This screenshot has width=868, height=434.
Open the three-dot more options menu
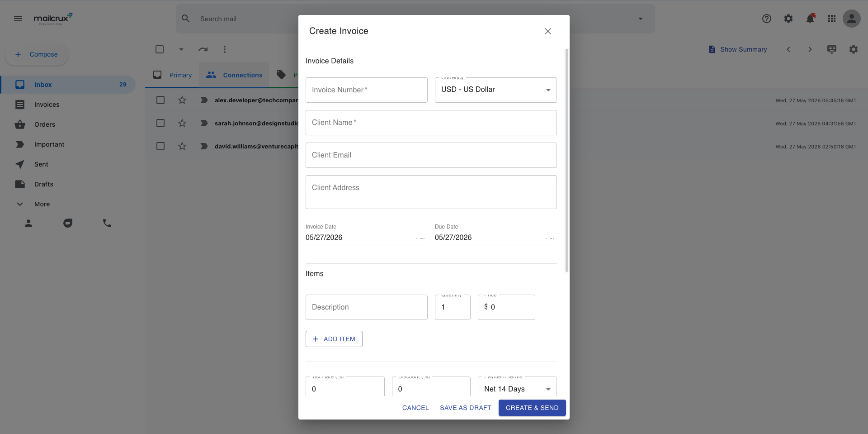(225, 49)
